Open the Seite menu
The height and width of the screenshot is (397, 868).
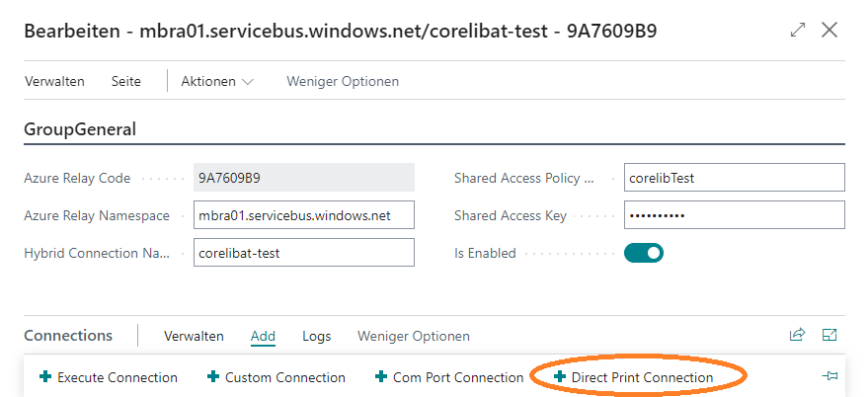click(x=126, y=81)
